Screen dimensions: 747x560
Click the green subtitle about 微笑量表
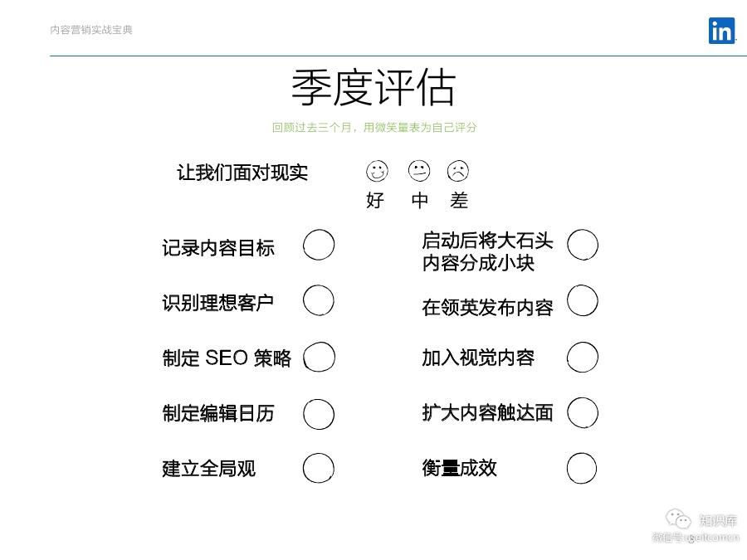click(374, 128)
